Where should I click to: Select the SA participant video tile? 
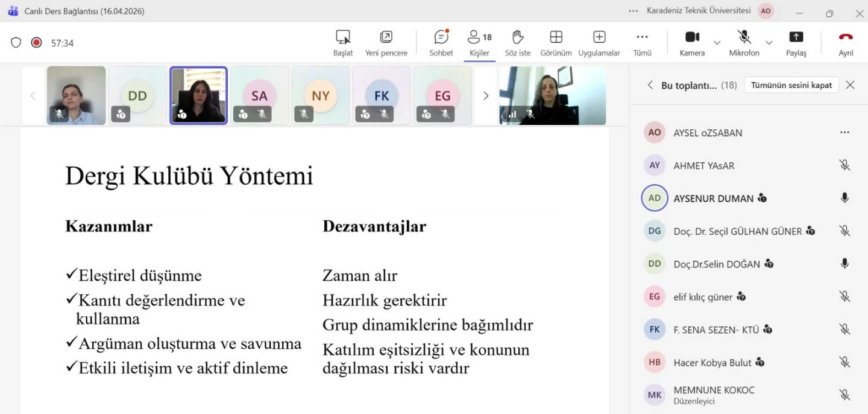click(x=259, y=96)
